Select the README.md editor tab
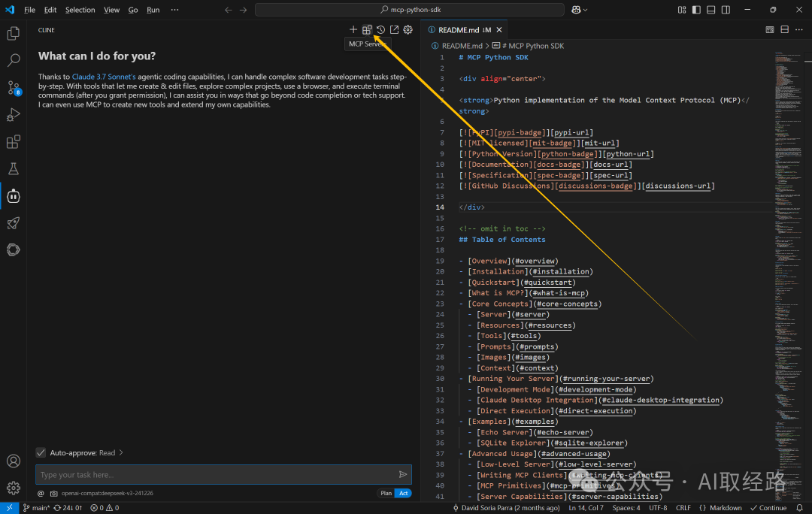Screen dimensions: 812x514 464,30
